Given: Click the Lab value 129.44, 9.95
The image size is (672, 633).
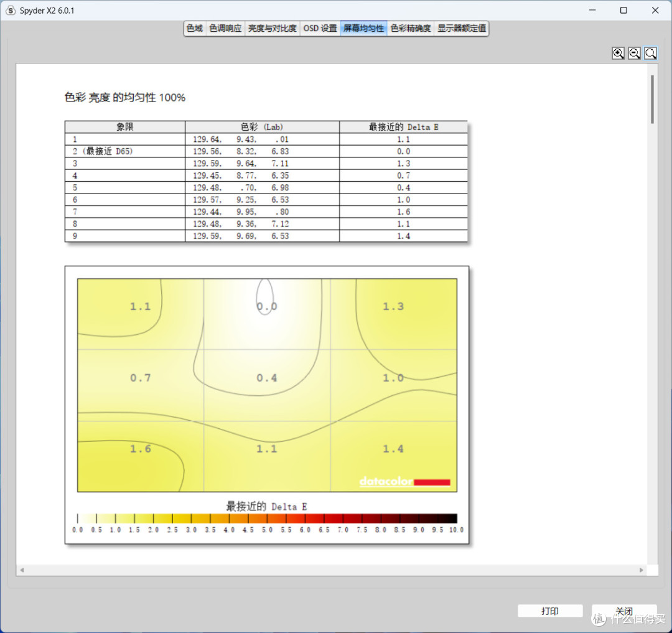Looking at the screenshot, I should click(240, 212).
